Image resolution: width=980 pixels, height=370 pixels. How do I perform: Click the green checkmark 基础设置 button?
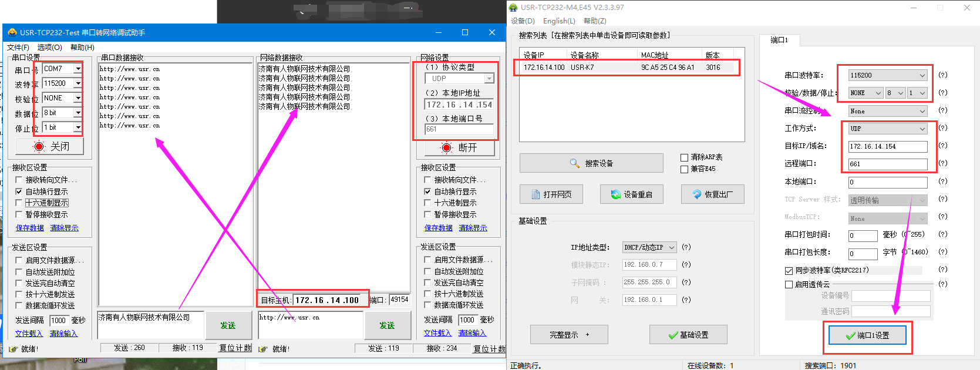click(x=688, y=335)
